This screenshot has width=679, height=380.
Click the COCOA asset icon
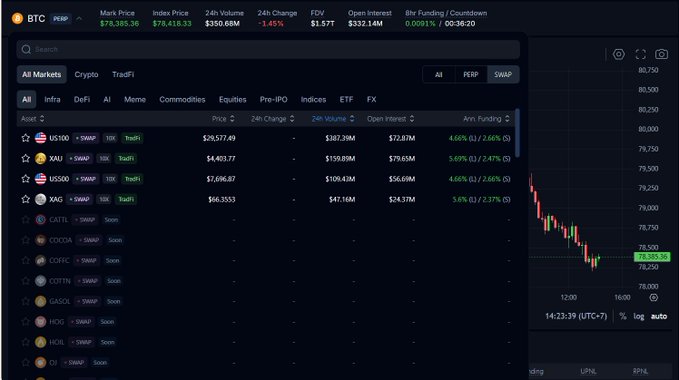40,240
